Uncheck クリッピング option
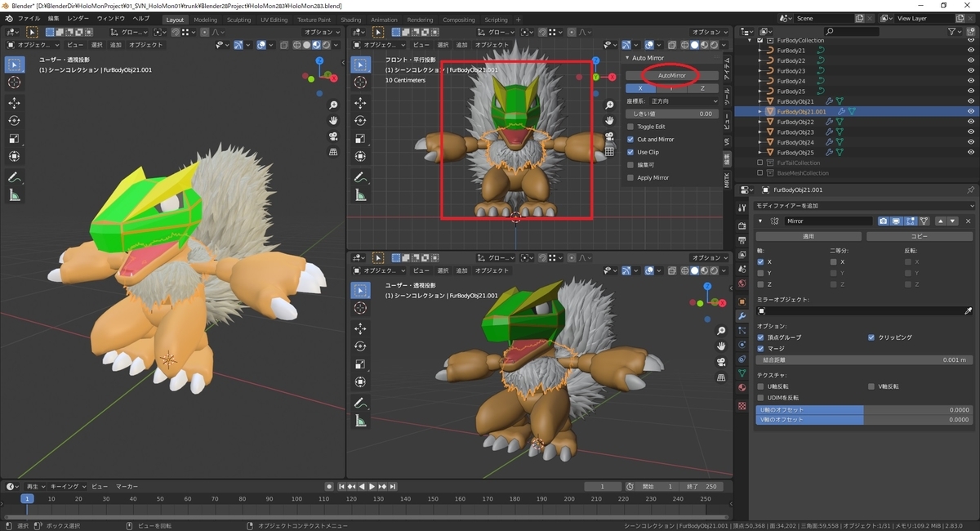The height and width of the screenshot is (531, 980). point(871,337)
